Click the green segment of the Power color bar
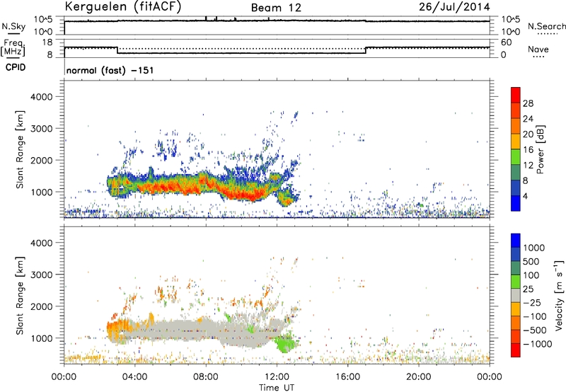Viewport: 566px width, 392px height. (x=516, y=157)
